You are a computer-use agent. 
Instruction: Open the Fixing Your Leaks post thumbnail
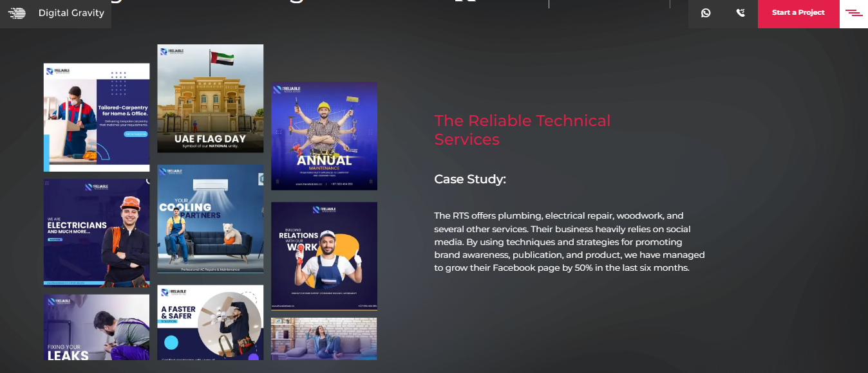click(97, 327)
